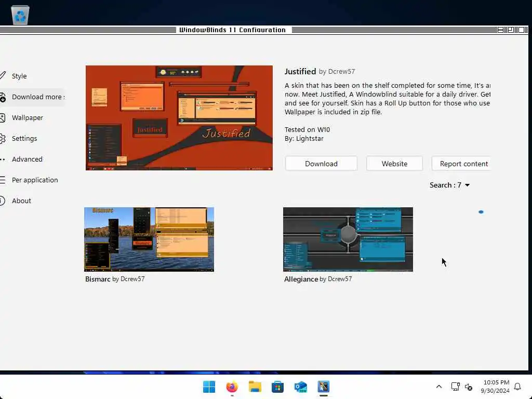This screenshot has height=399, width=532.
Task: Open Per application settings
Action: tap(35, 180)
